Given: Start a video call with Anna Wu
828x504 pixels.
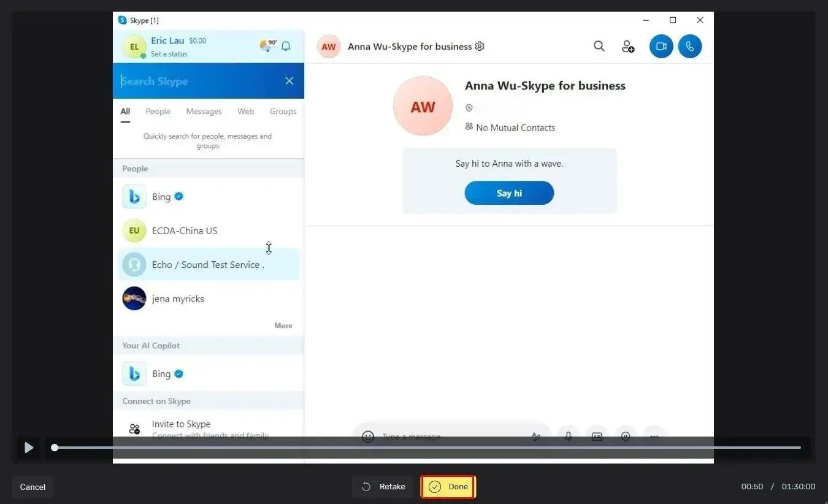Looking at the screenshot, I should (661, 46).
